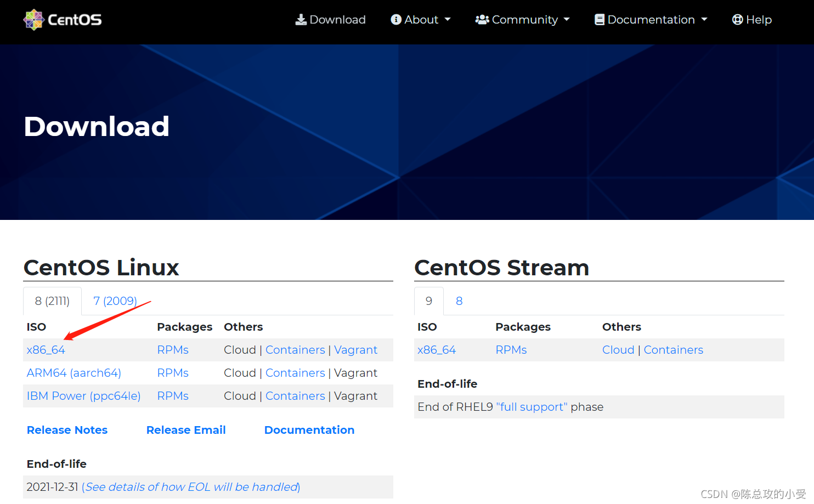Open x86_64 ISO link under CentOS Linux

point(46,350)
